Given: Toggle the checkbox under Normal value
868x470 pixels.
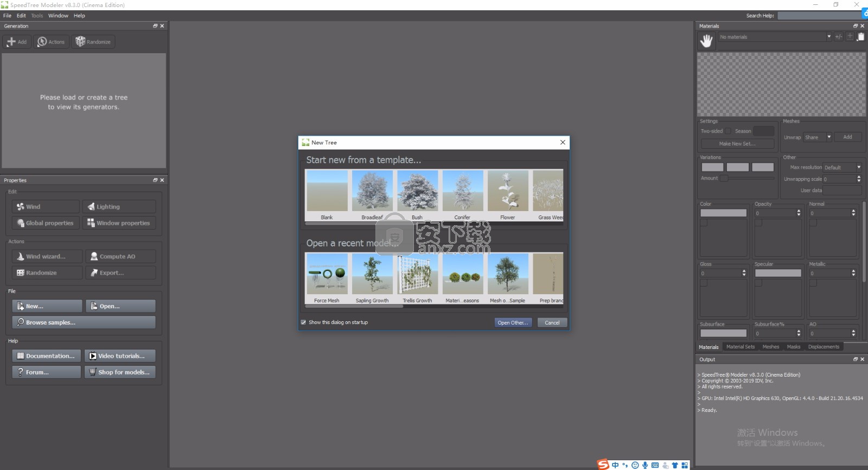Looking at the screenshot, I should (813, 223).
